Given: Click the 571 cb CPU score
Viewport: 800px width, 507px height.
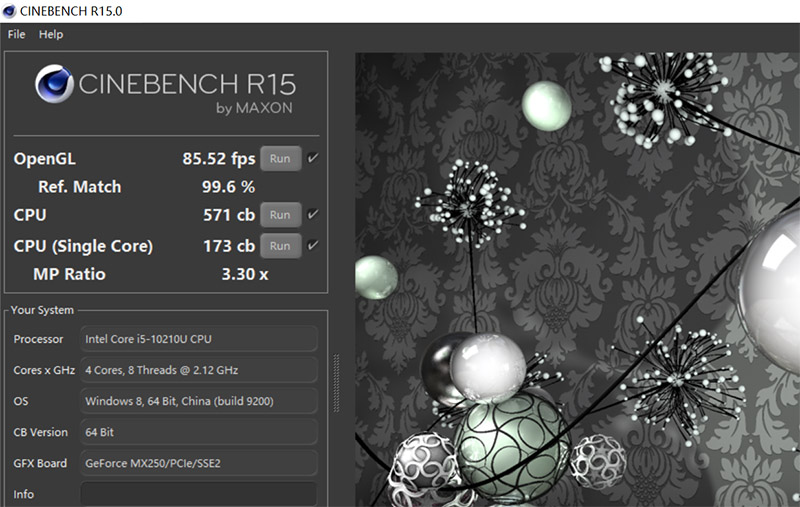Looking at the screenshot, I should click(229, 215).
